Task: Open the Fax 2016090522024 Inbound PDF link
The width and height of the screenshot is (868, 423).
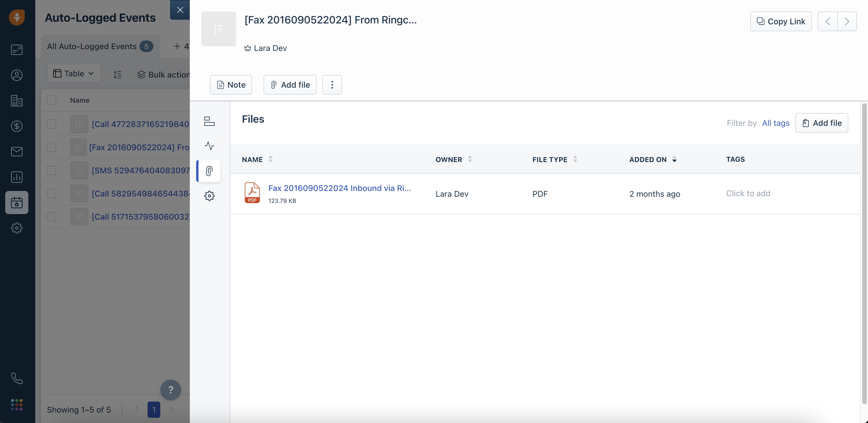Action: click(x=339, y=188)
